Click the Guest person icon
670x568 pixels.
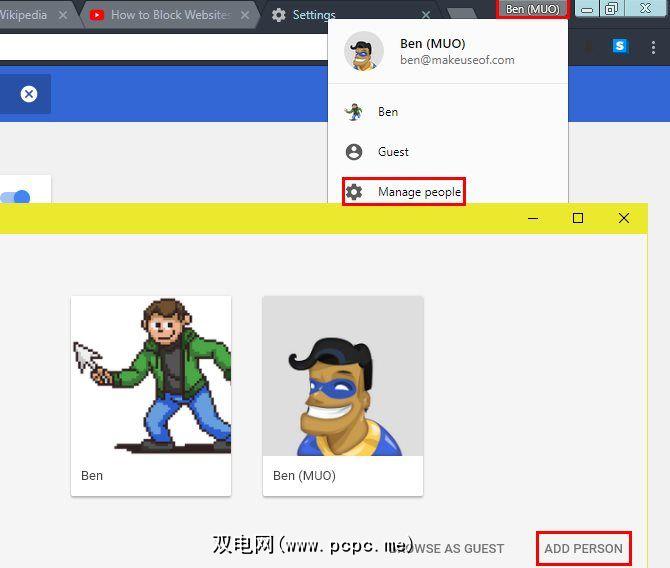[354, 152]
